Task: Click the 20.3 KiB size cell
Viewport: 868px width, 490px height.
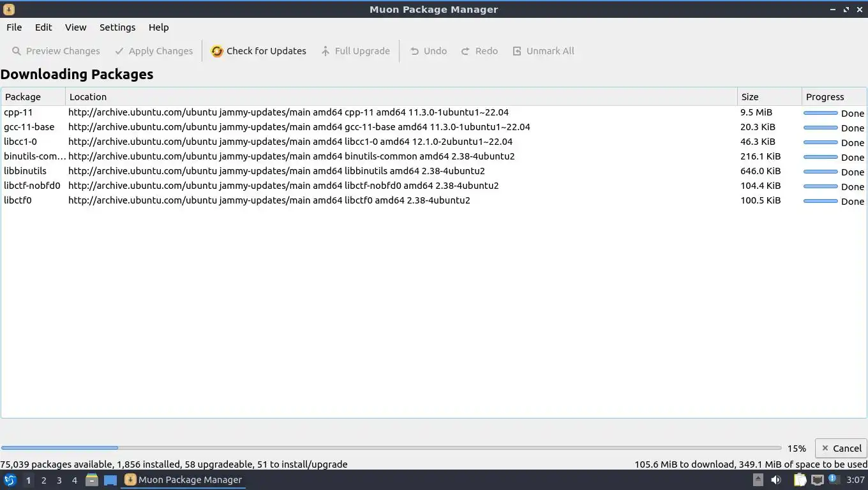Action: point(758,127)
